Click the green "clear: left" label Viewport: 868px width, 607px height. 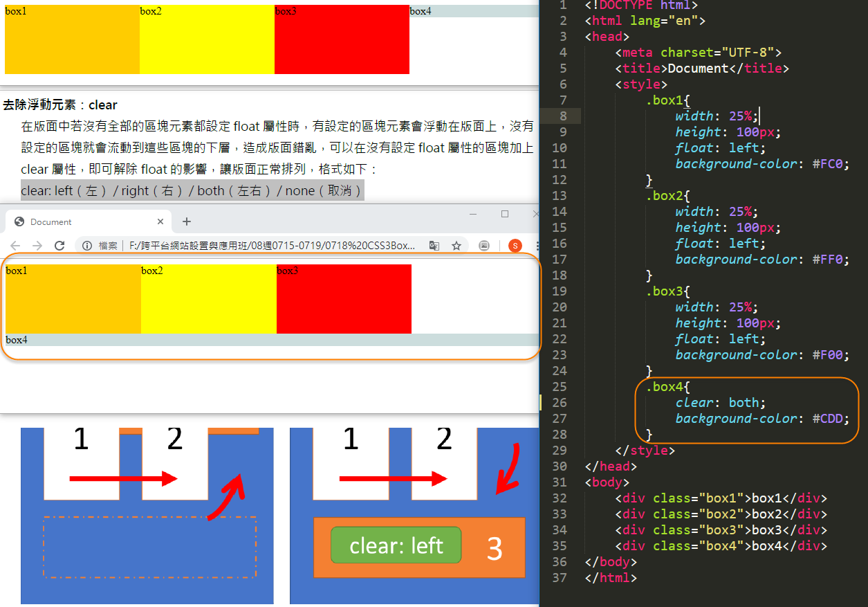396,545
